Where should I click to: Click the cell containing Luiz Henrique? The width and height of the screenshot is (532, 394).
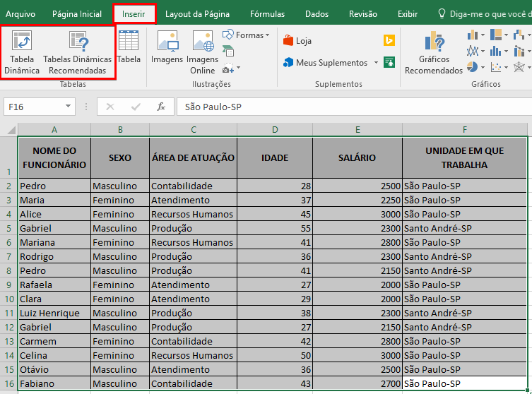pyautogui.click(x=54, y=313)
